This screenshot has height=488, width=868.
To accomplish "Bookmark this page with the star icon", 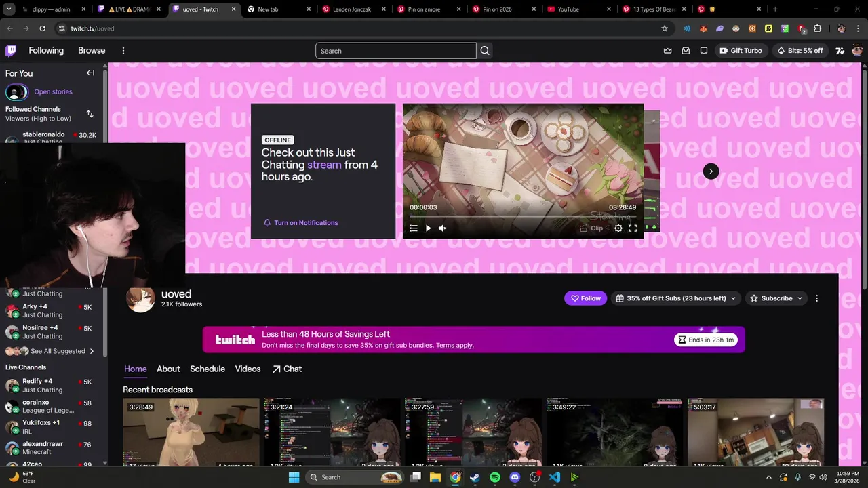I will (x=665, y=28).
